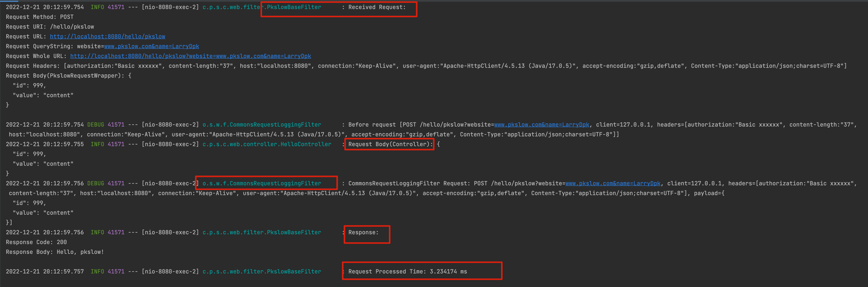The width and height of the screenshot is (868, 287).
Task: Click the 'Received Request:' log message
Action: coord(377,7)
